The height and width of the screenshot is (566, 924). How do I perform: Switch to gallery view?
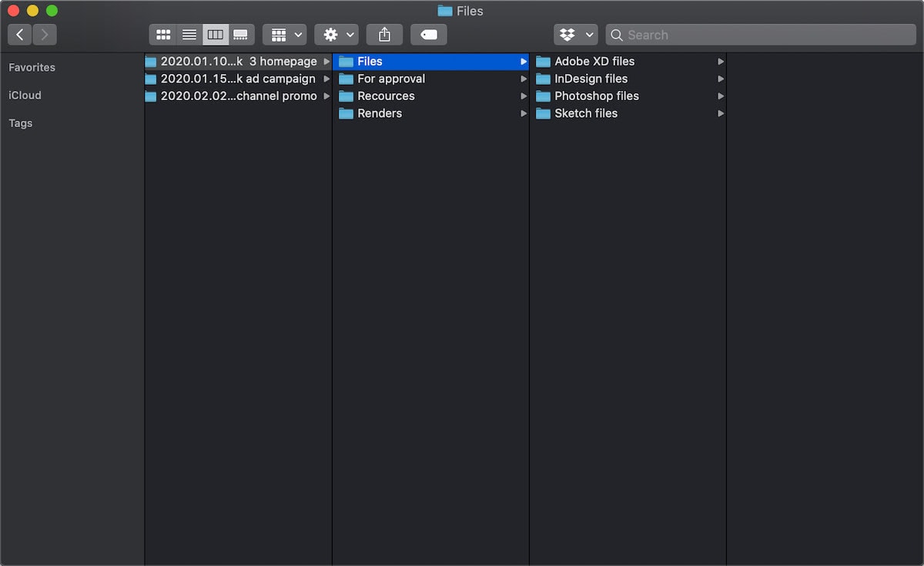coord(241,35)
